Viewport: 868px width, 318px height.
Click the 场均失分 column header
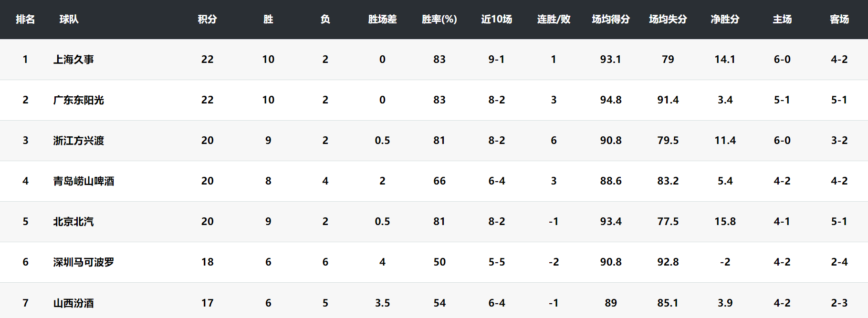tap(668, 19)
